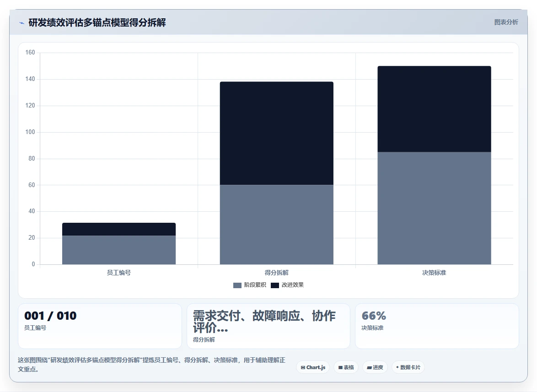Image resolution: width=537 pixels, height=392 pixels.
Task: Click the icon in the 进度 tag
Action: tap(369, 367)
